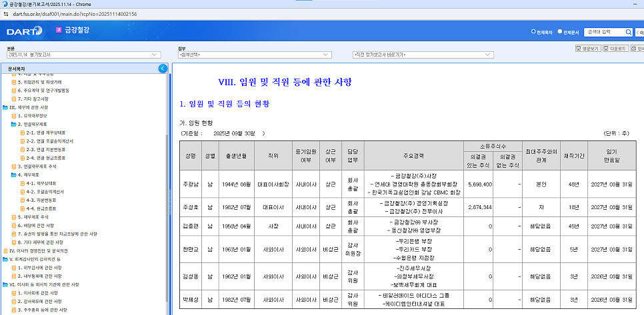Click the 5,698,400 shares value
The image size is (644, 315).
[480, 184]
